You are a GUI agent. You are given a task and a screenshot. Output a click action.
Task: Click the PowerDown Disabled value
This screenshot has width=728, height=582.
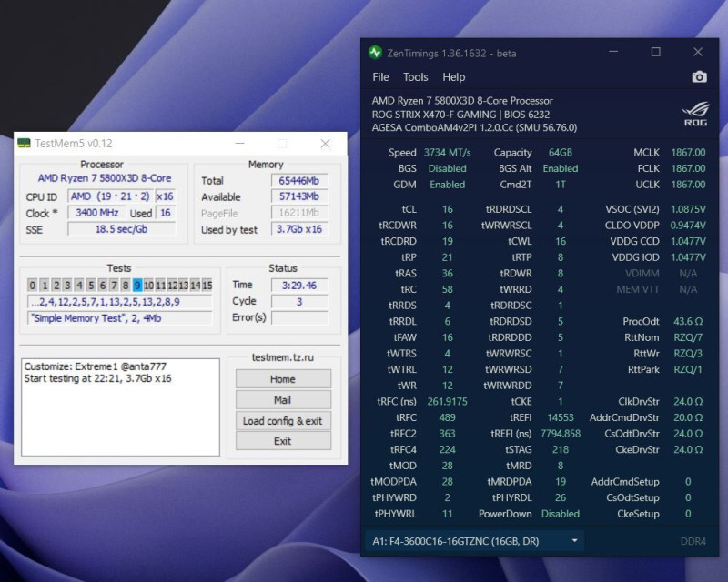[x=561, y=514]
